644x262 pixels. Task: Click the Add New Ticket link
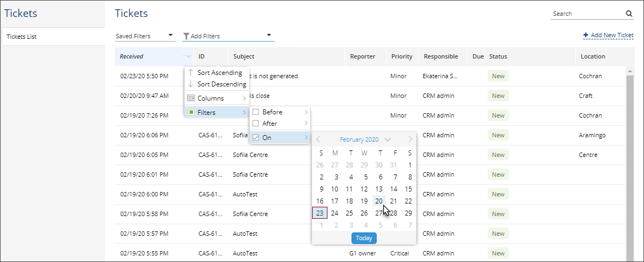click(x=608, y=36)
